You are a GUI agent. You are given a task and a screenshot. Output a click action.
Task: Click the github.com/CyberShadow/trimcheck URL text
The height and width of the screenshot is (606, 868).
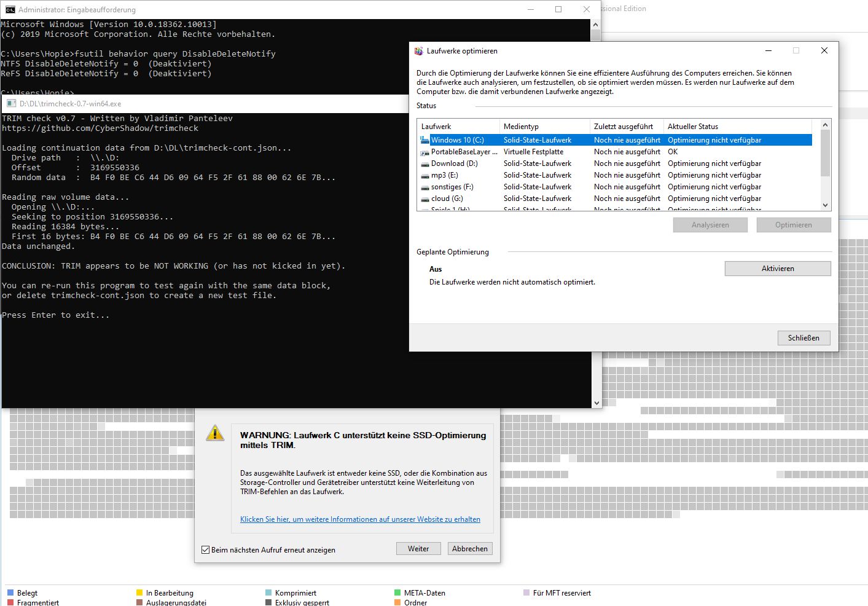[100, 128]
